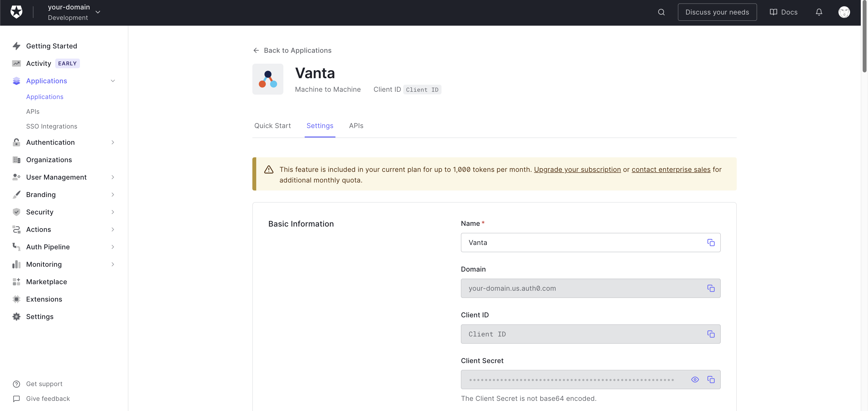Click inside the Name input field
This screenshot has height=411, width=868.
(x=590, y=243)
